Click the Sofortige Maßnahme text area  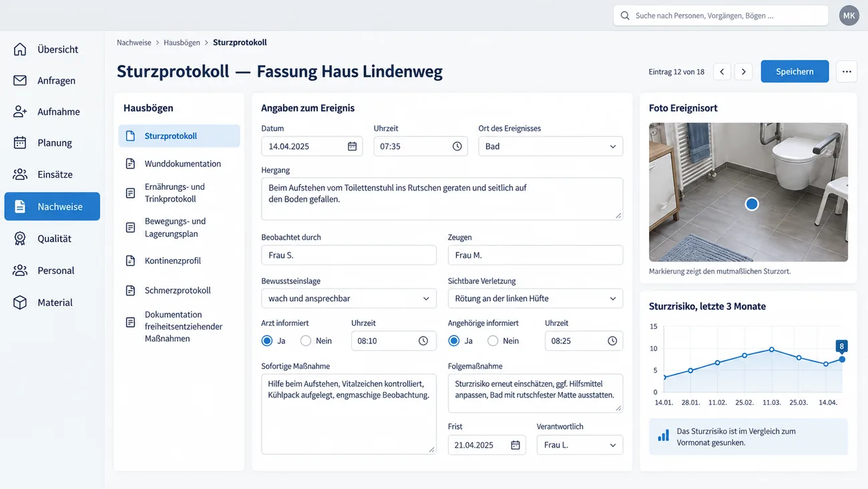pyautogui.click(x=349, y=414)
